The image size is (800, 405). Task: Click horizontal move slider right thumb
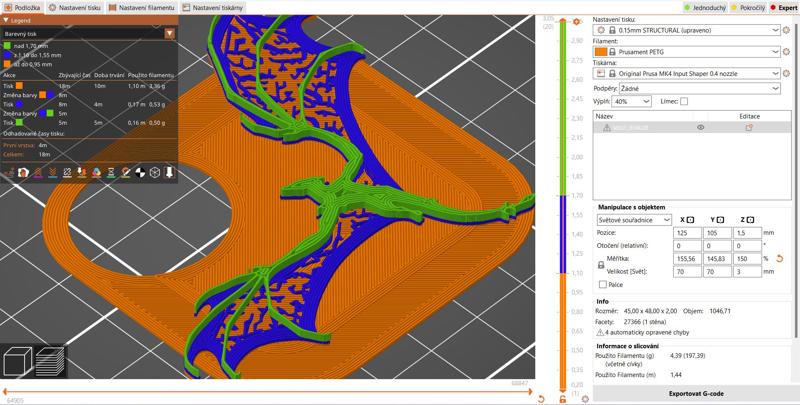coord(531,392)
